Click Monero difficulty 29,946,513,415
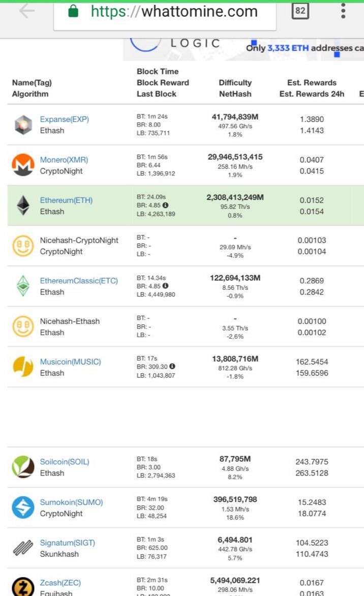 [x=235, y=157]
